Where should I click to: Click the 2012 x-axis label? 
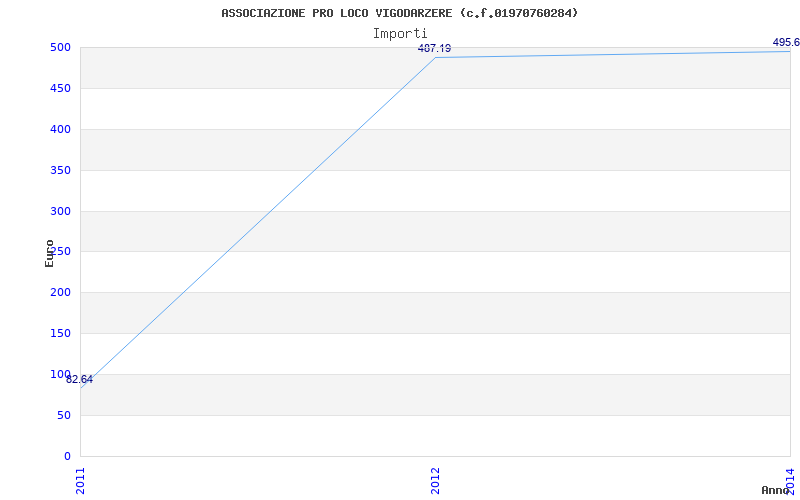435,481
